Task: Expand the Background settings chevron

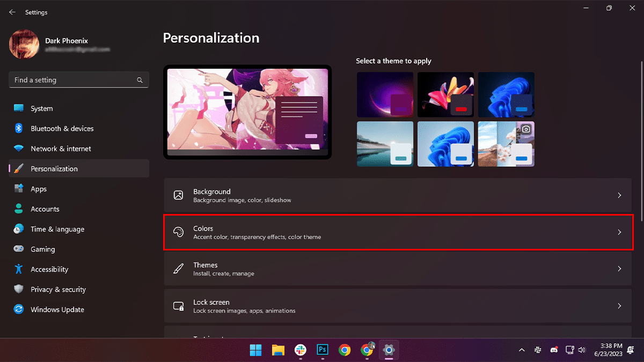Action: 619,196
